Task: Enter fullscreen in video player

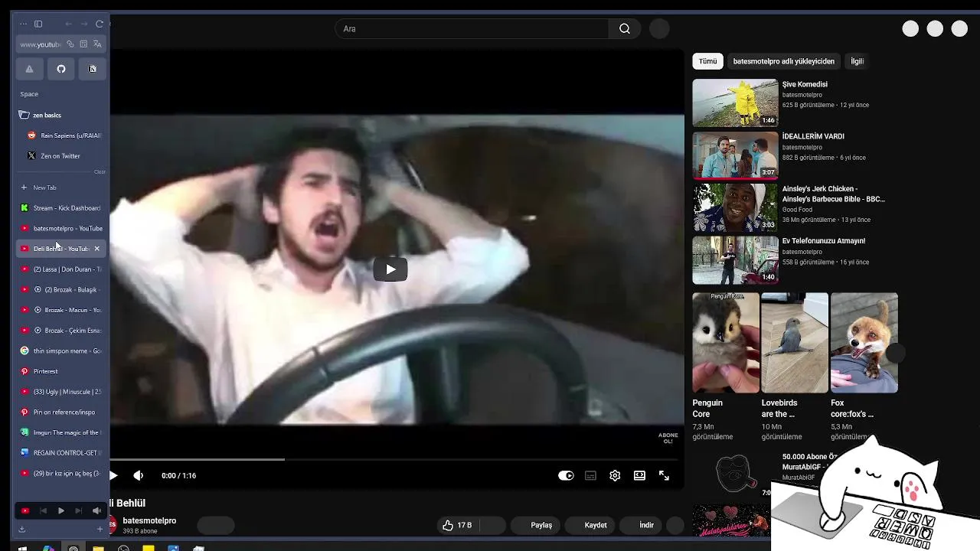Action: [x=664, y=475]
